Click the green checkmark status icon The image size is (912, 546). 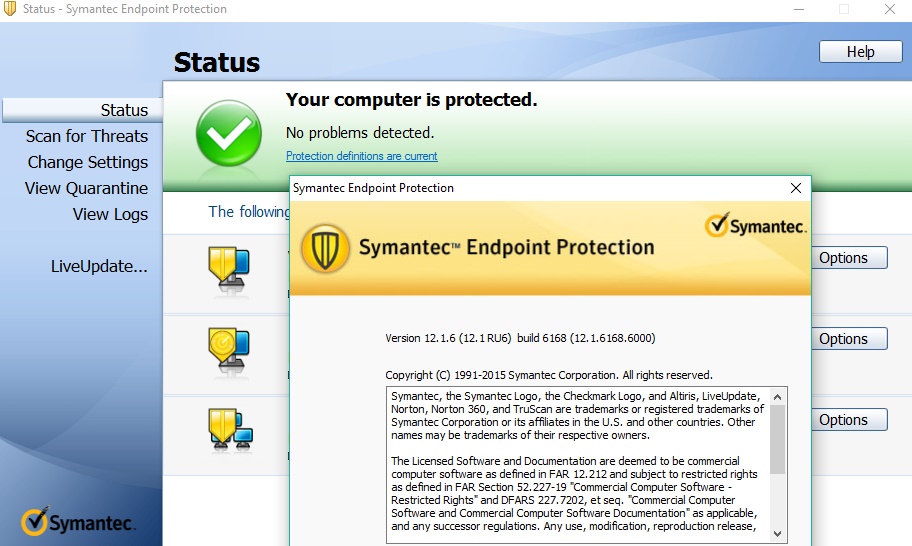[228, 133]
